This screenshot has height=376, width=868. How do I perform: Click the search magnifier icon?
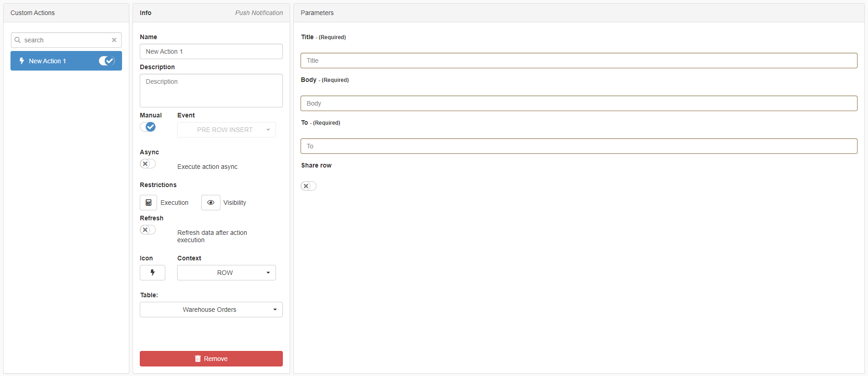coord(18,40)
